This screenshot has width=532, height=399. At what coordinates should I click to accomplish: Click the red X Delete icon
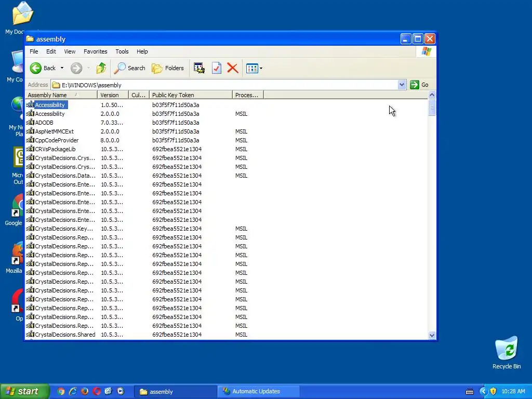[x=232, y=68]
